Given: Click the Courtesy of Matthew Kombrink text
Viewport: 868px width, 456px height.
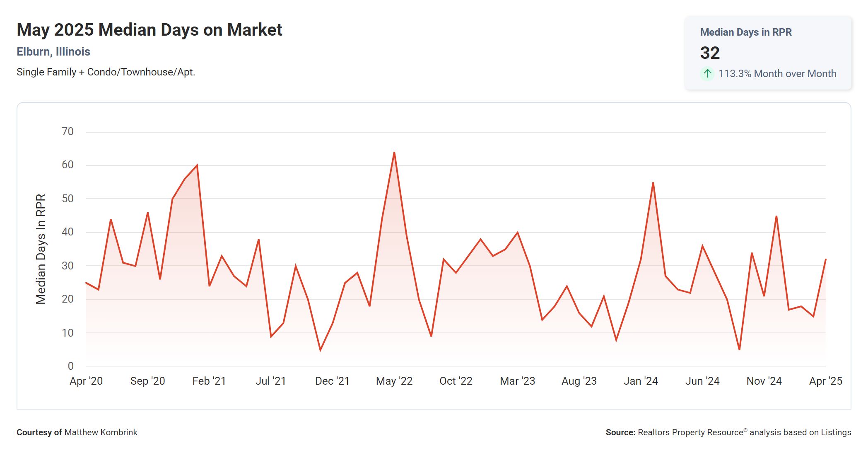Looking at the screenshot, I should coord(77,432).
